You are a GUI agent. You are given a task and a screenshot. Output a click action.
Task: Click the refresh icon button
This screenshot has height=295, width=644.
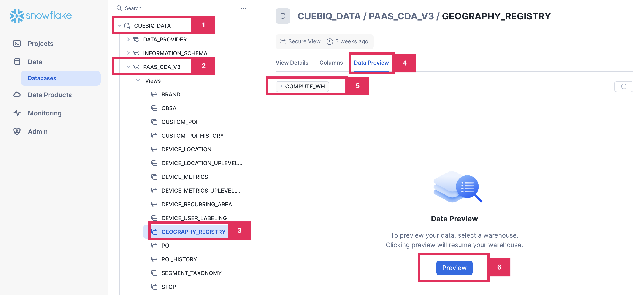pyautogui.click(x=623, y=86)
